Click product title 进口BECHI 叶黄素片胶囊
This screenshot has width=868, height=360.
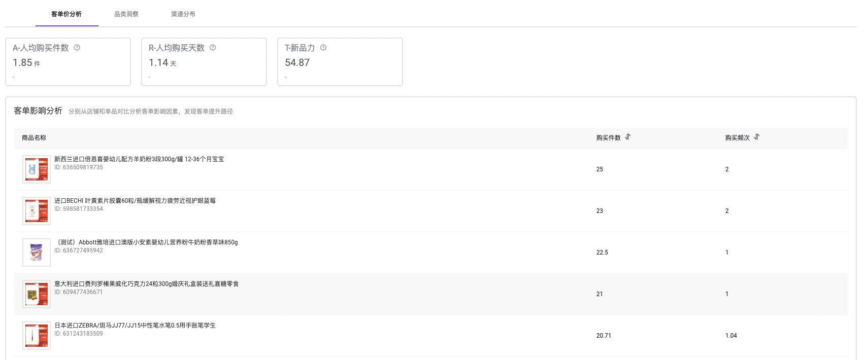[135, 201]
